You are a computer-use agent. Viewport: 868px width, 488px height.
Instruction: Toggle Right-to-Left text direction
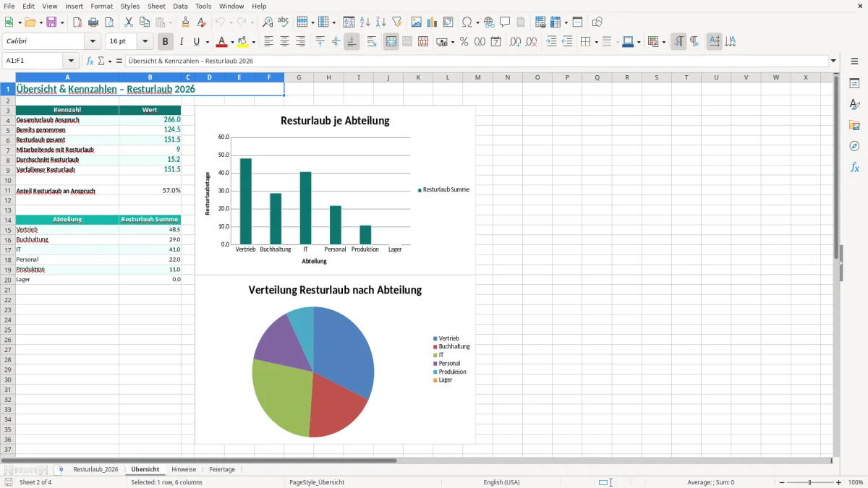pos(694,42)
